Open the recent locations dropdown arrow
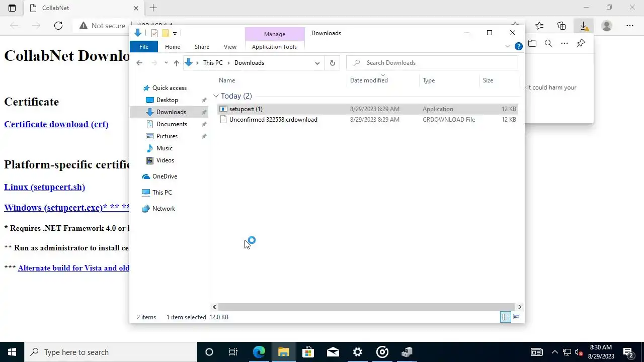The height and width of the screenshot is (362, 644). (166, 63)
